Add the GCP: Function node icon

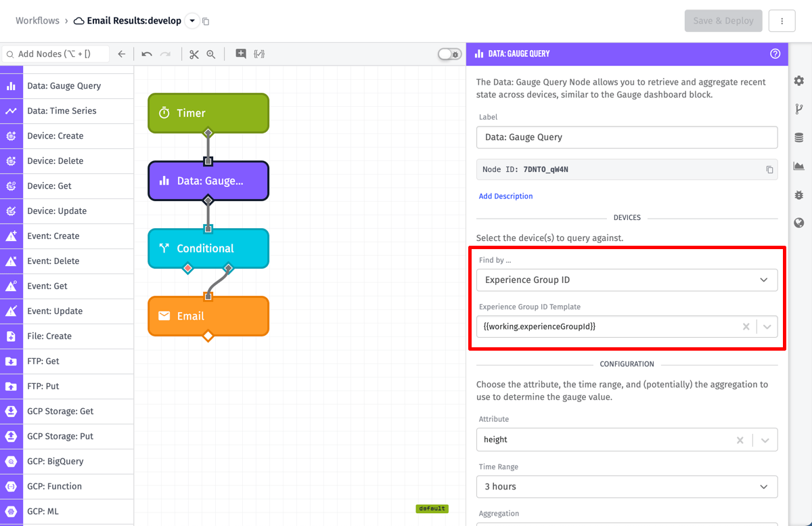click(x=11, y=487)
